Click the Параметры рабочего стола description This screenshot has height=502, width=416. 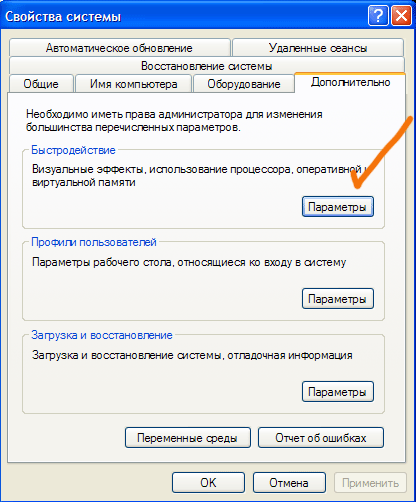click(189, 262)
